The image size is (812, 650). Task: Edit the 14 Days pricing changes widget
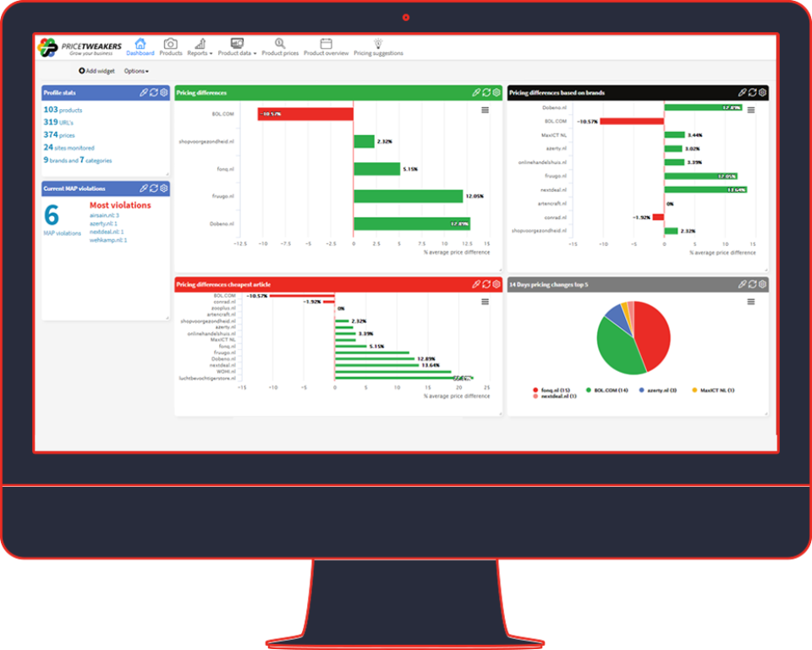pyautogui.click(x=742, y=284)
